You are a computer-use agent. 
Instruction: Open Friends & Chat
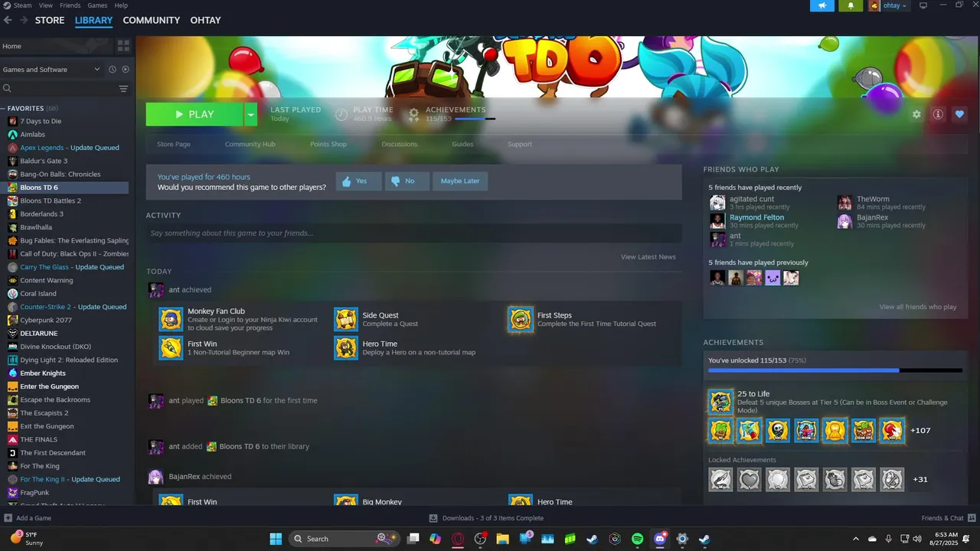948,518
